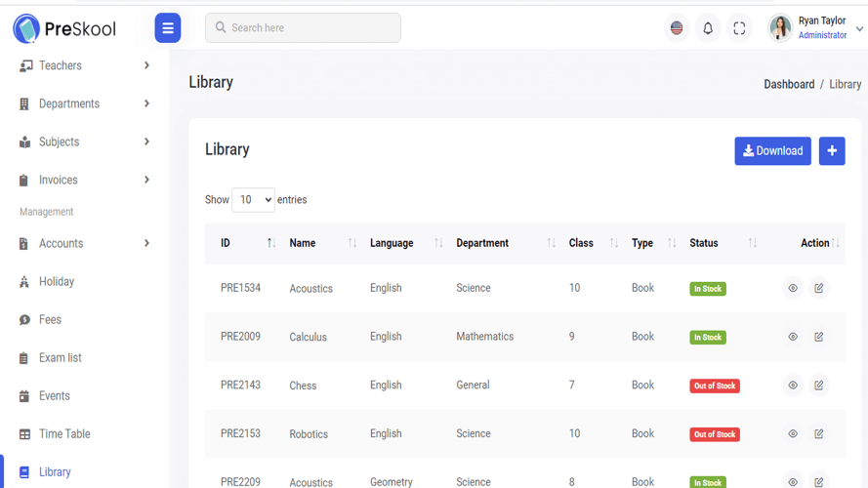The width and height of the screenshot is (868, 488).
Task: Sort table by Action column
Action: tap(835, 243)
